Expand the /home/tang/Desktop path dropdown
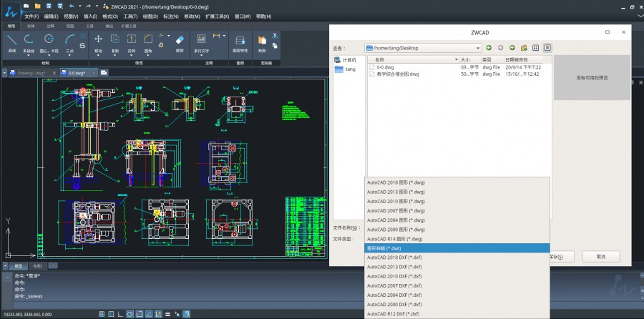644x319 pixels. pos(477,48)
